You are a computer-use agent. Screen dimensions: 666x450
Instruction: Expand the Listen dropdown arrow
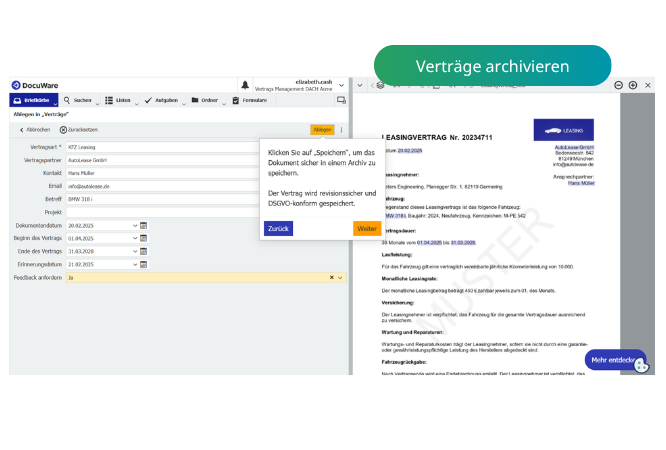coord(137,104)
